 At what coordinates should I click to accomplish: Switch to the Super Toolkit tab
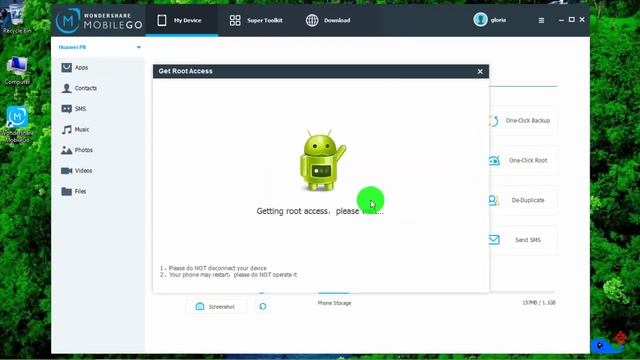256,20
